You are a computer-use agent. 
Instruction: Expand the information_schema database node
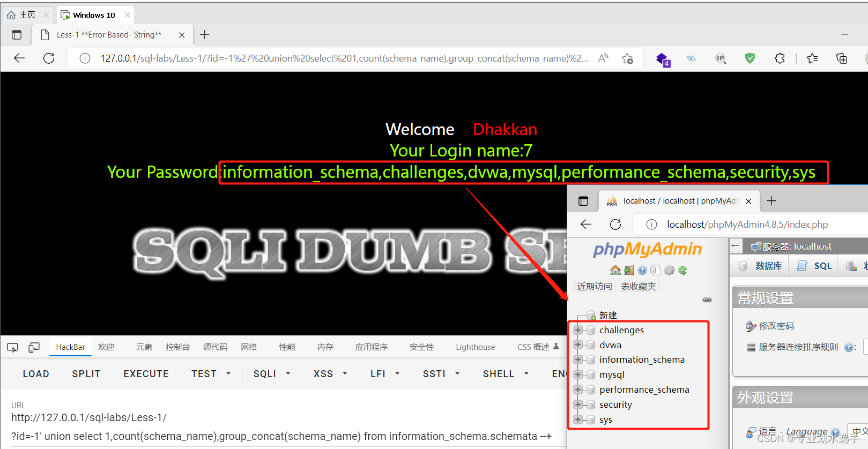[578, 360]
